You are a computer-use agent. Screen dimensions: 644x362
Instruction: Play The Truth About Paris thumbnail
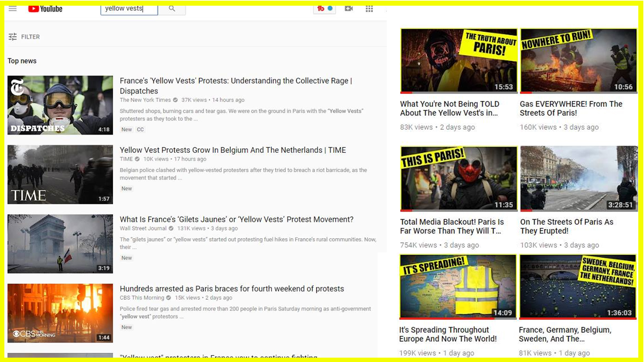(459, 61)
